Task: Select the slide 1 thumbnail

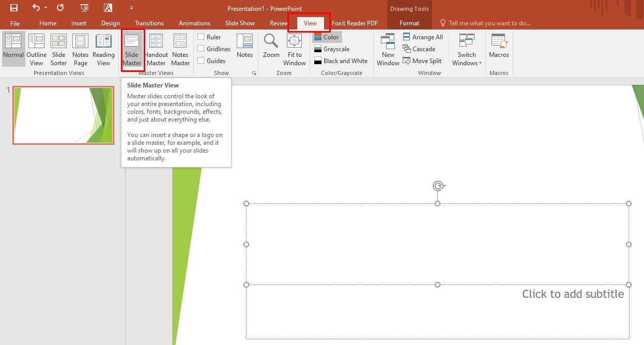Action: click(x=63, y=115)
